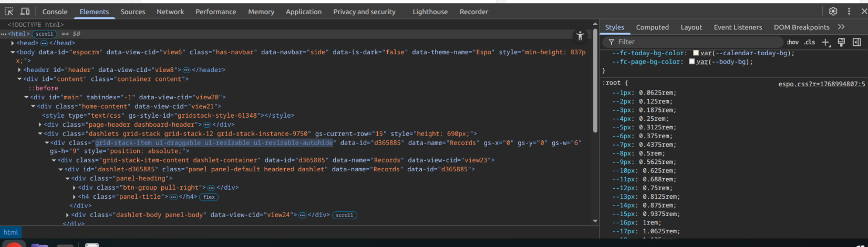Open DevTools settings gear
The height and width of the screenshot is (247, 868).
tap(833, 11)
